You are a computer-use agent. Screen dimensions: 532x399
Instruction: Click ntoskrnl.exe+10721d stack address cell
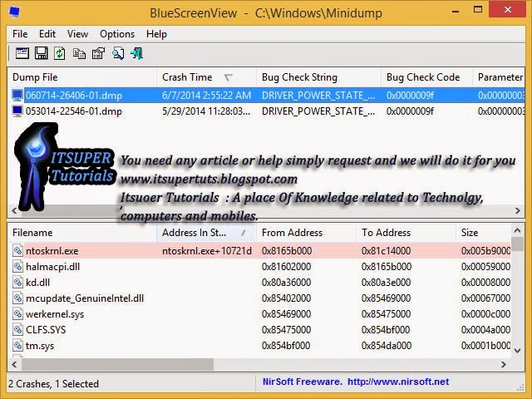(207, 251)
